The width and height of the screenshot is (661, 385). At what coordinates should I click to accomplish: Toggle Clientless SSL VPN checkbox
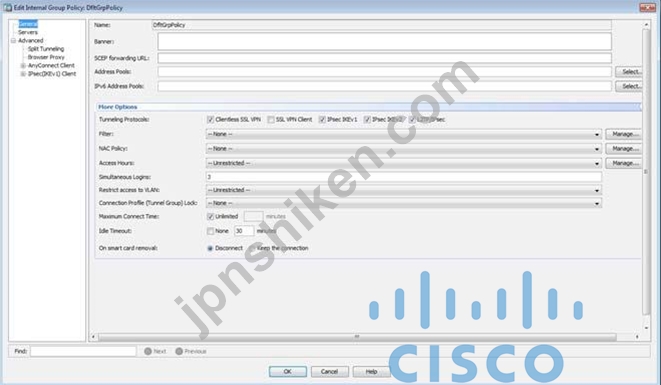[x=210, y=120]
